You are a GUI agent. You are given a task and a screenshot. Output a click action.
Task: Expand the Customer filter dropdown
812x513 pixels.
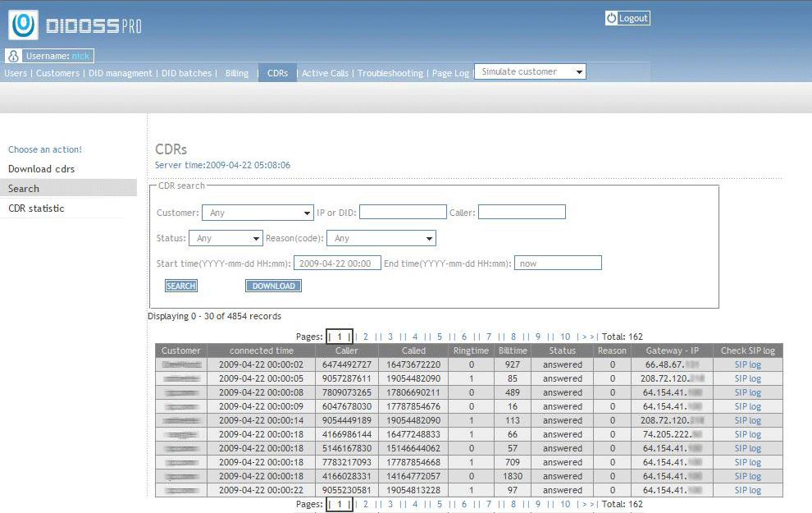258,213
